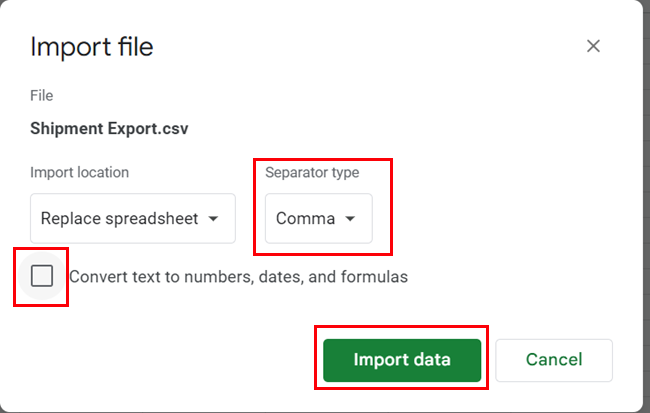Click the Convert text to numbers label
The height and width of the screenshot is (413, 650).
click(x=238, y=277)
